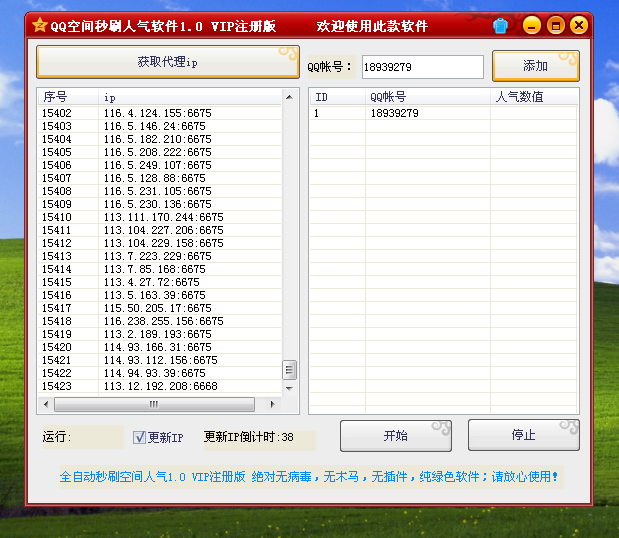
Task: Select IP 113.104.227.206:6675
Action: pos(159,231)
